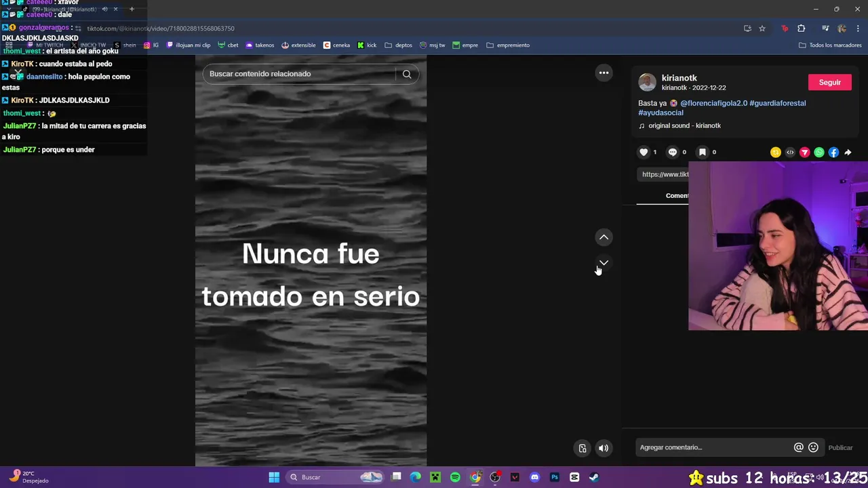
Task: Go to next video with down chevron
Action: [604, 262]
